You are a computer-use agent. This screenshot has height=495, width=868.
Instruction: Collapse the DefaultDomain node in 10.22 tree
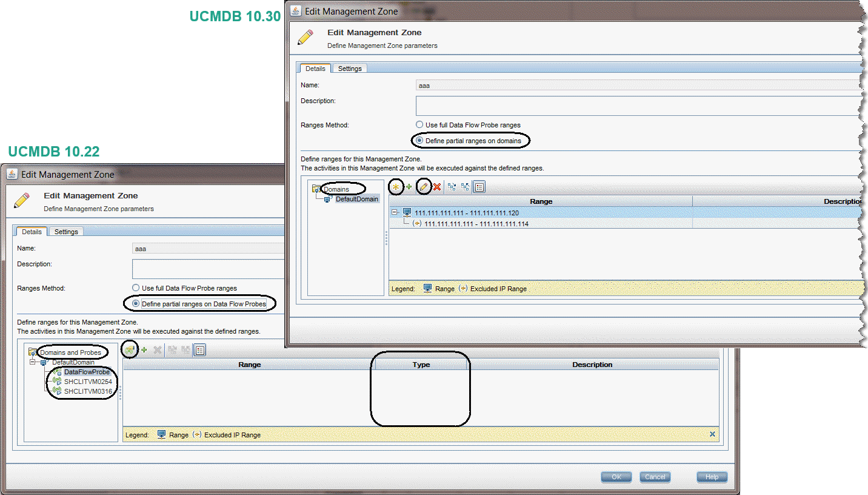click(33, 362)
